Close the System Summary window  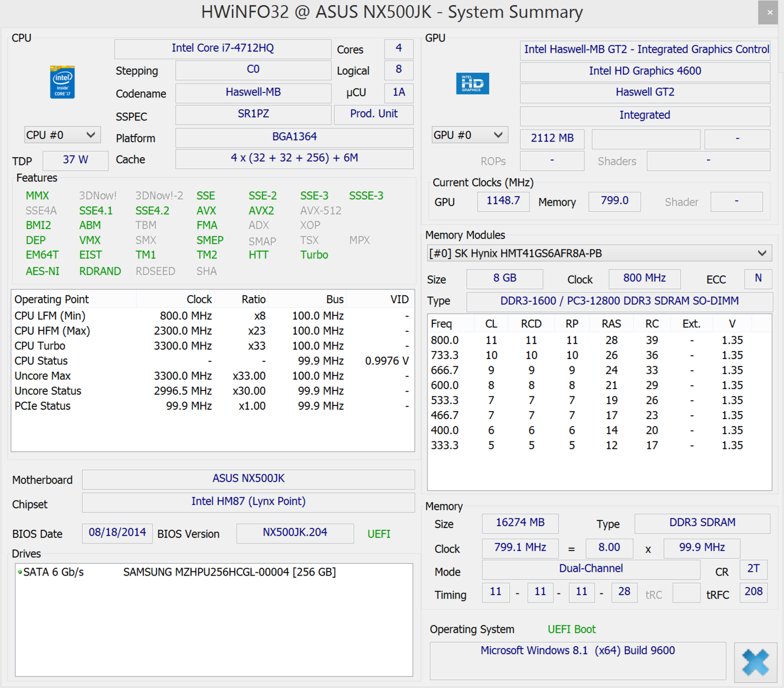769,13
